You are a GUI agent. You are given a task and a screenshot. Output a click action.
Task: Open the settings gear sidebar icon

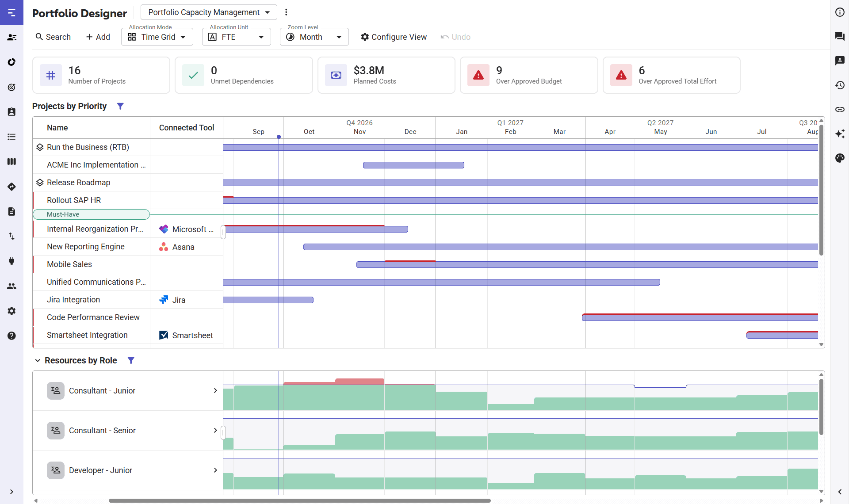(x=11, y=311)
